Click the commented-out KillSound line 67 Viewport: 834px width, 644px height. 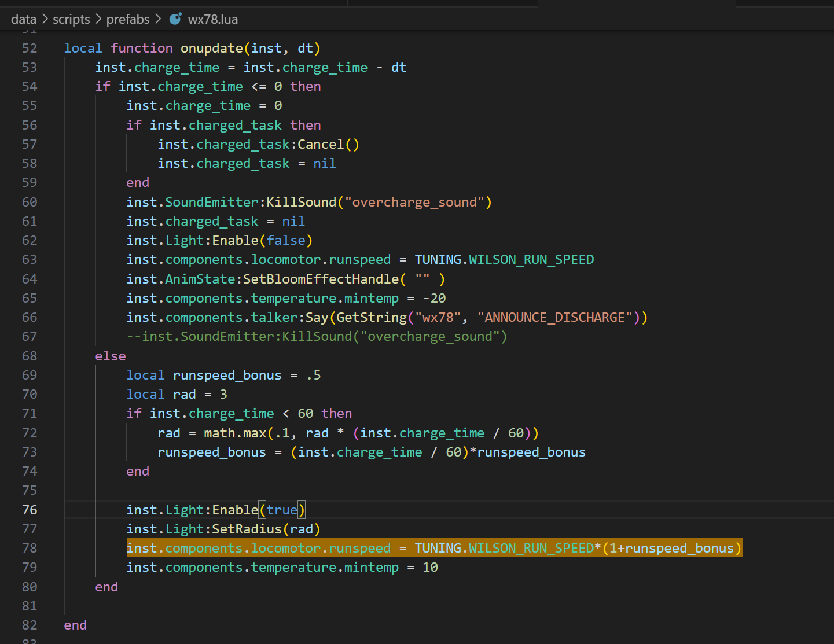click(x=317, y=336)
